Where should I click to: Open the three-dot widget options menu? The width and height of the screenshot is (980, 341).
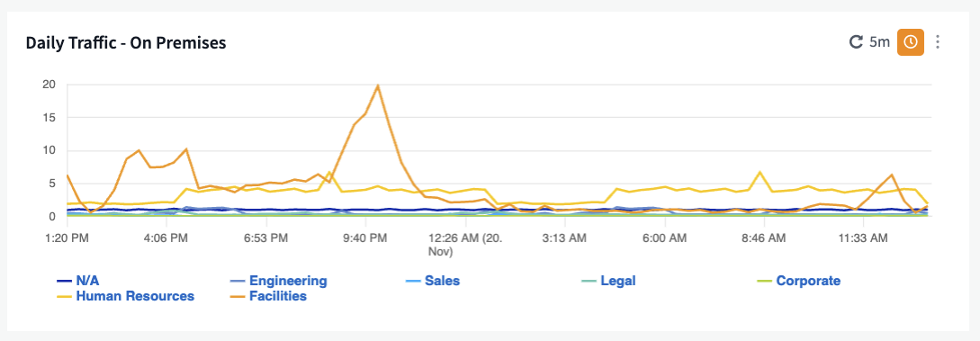[x=938, y=42]
